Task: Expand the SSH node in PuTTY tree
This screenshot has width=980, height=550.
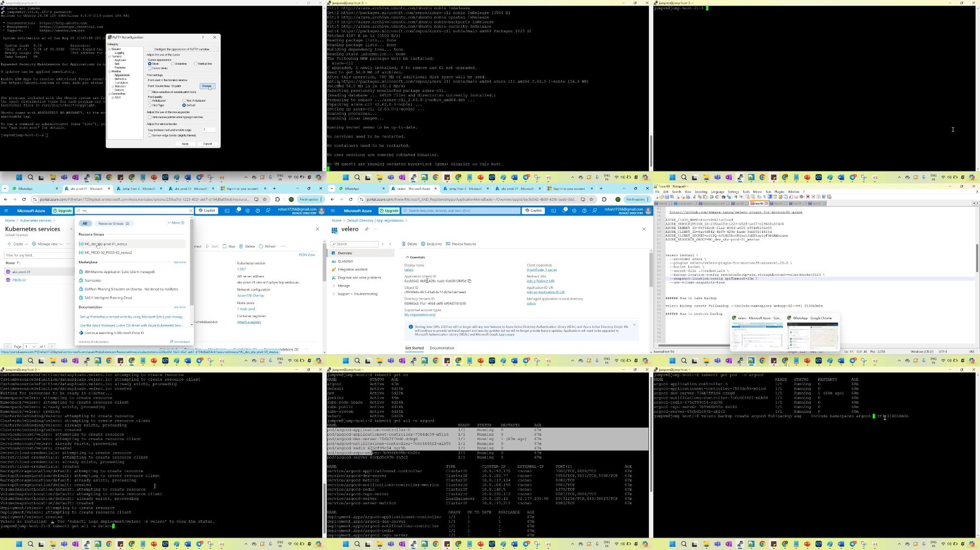Action: [113, 97]
